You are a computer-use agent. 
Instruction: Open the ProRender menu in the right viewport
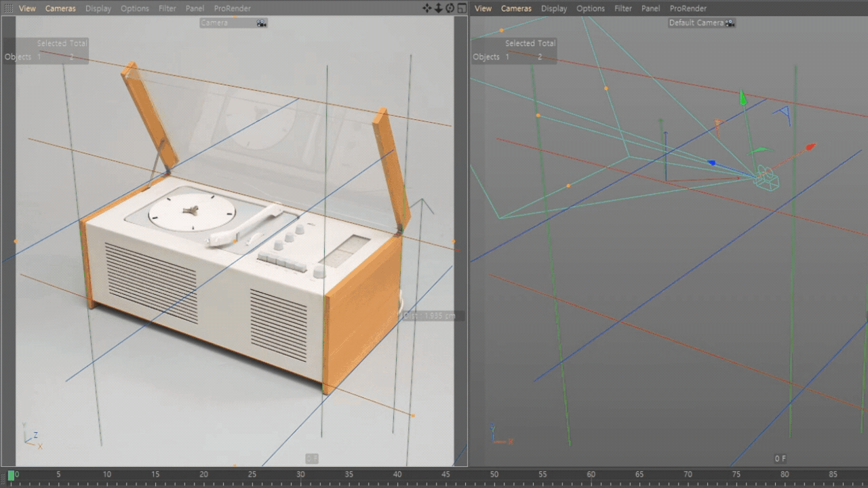tap(688, 9)
